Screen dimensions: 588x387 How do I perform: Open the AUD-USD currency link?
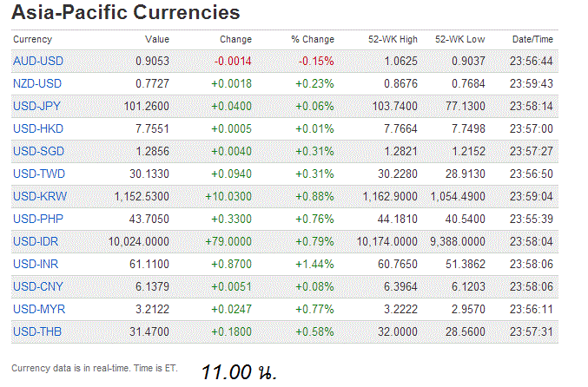pyautogui.click(x=38, y=61)
